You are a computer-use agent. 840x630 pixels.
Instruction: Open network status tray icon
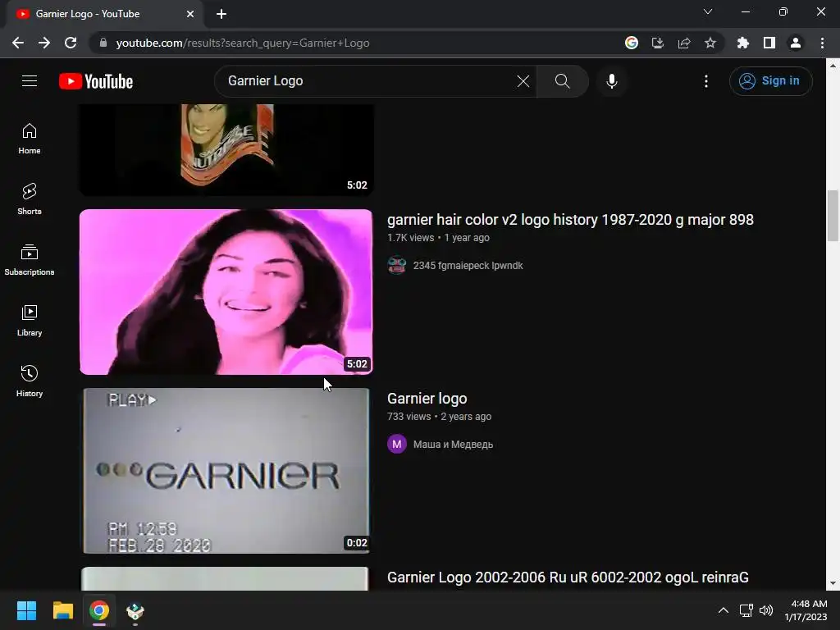point(746,610)
